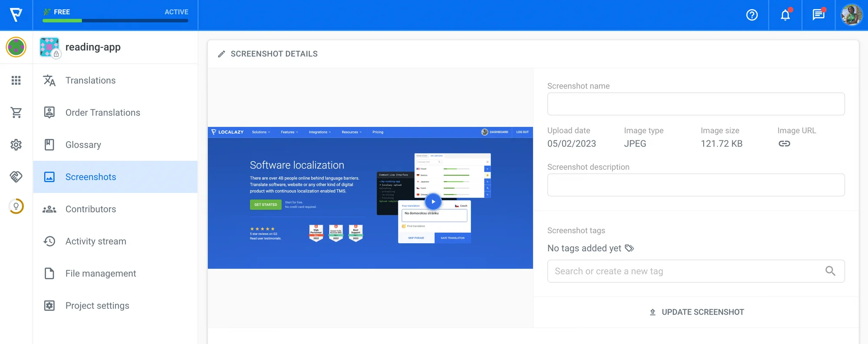868x344 pixels.
Task: Open the notifications bell
Action: coord(785,15)
